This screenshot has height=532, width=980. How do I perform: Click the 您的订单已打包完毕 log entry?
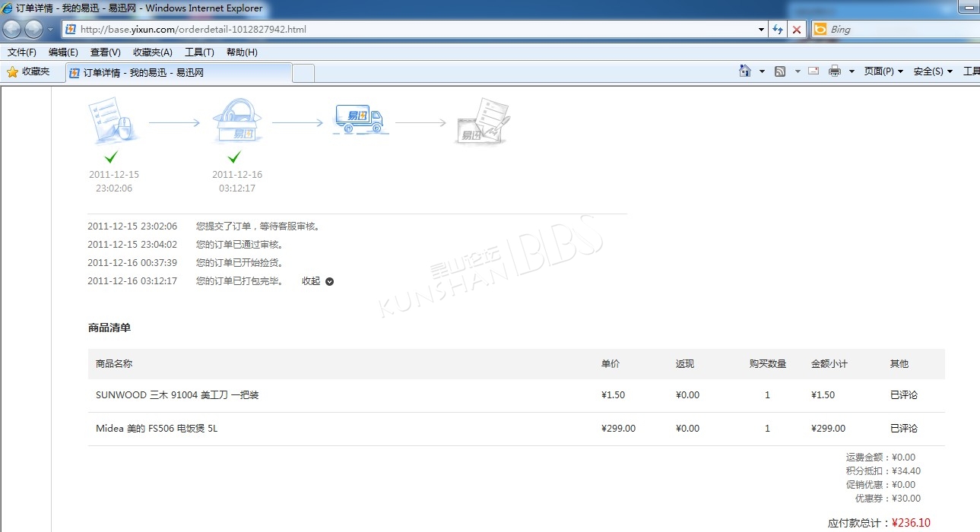(239, 281)
